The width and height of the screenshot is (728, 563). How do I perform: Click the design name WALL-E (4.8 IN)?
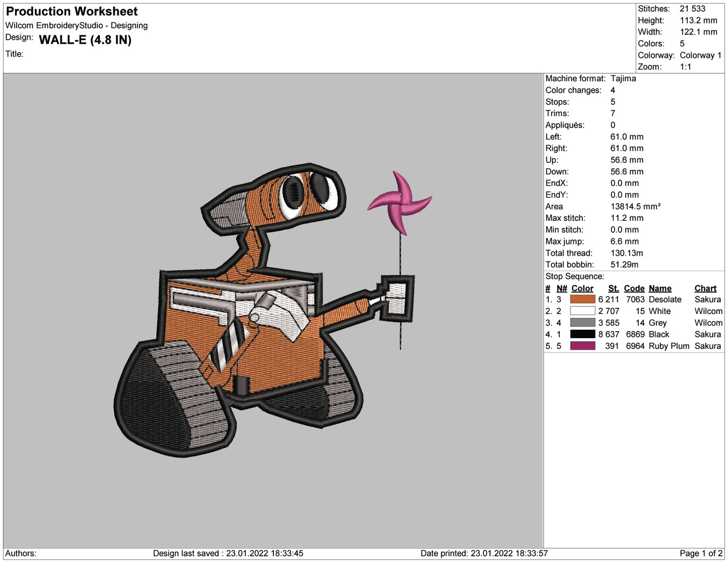(x=86, y=40)
